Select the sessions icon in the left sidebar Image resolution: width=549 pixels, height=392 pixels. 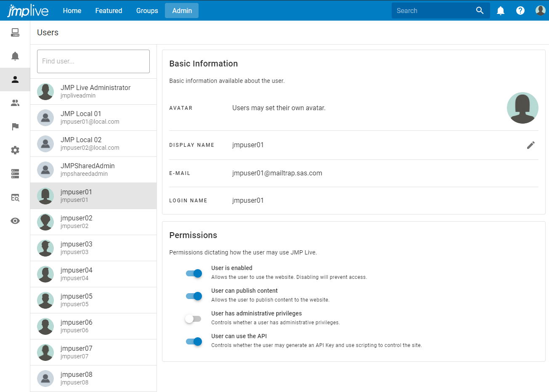pyautogui.click(x=15, y=32)
